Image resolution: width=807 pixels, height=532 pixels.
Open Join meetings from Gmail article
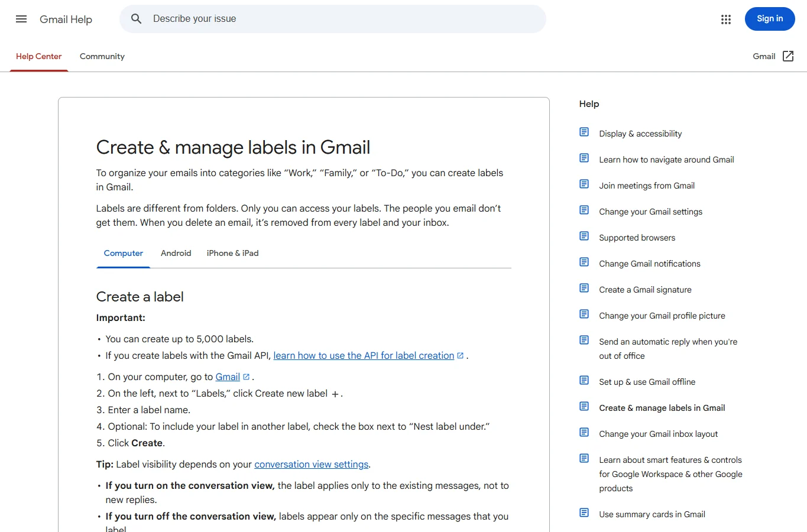[647, 186]
